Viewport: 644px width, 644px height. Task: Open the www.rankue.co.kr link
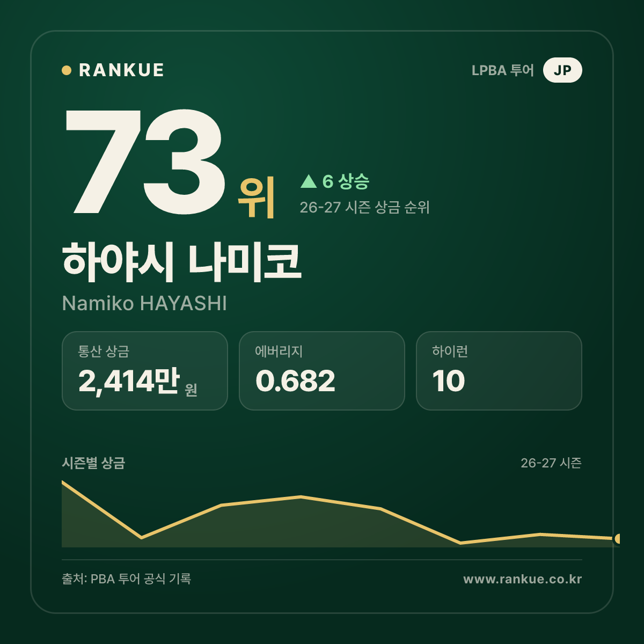[x=523, y=579]
